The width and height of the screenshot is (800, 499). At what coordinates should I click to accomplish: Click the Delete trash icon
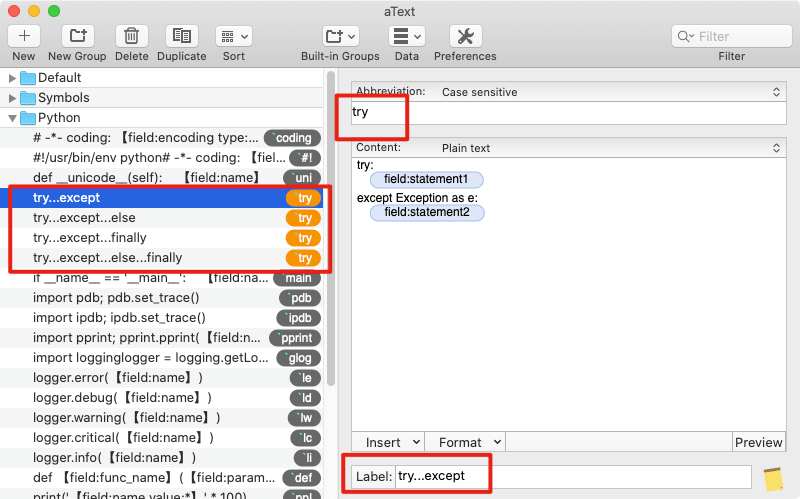[131, 36]
